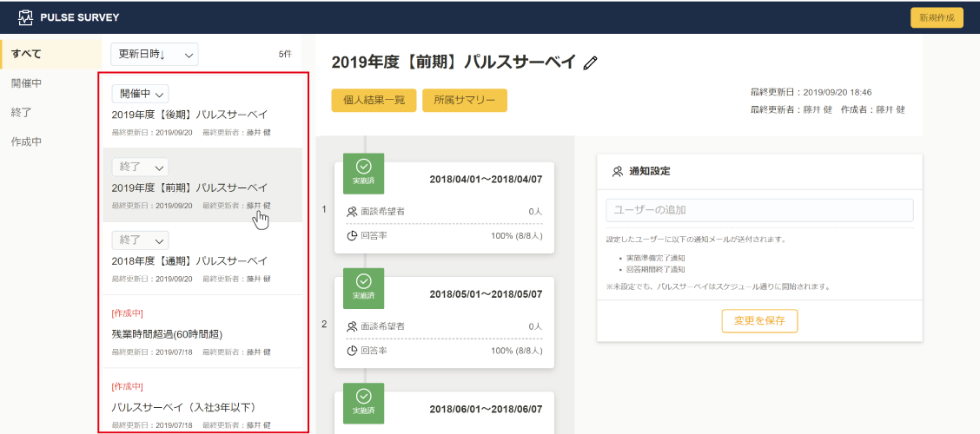Screen dimensions: 980x434
Task: Select the 作成中 filter in sidebar
Action: 26,141
